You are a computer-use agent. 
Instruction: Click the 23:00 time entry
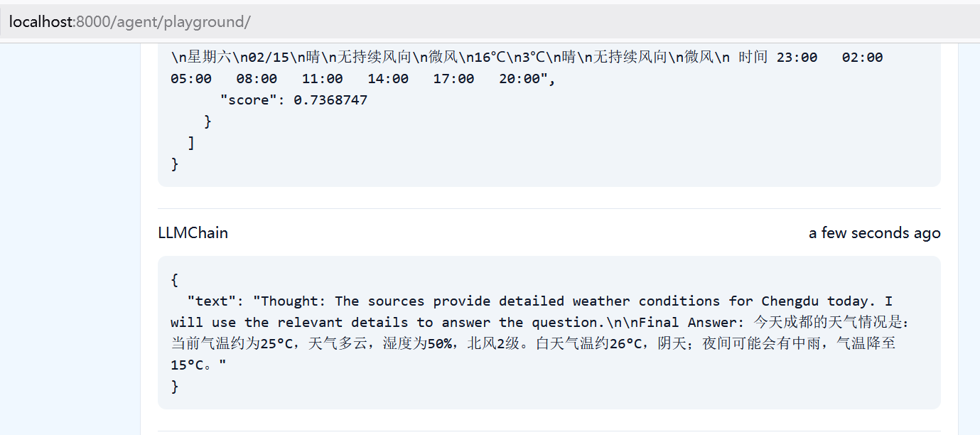[797, 58]
